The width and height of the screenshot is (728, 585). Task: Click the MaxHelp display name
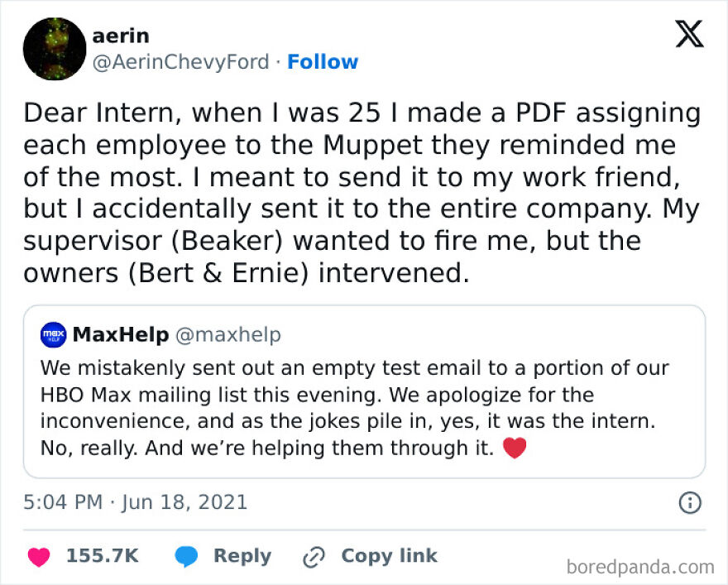point(119,334)
